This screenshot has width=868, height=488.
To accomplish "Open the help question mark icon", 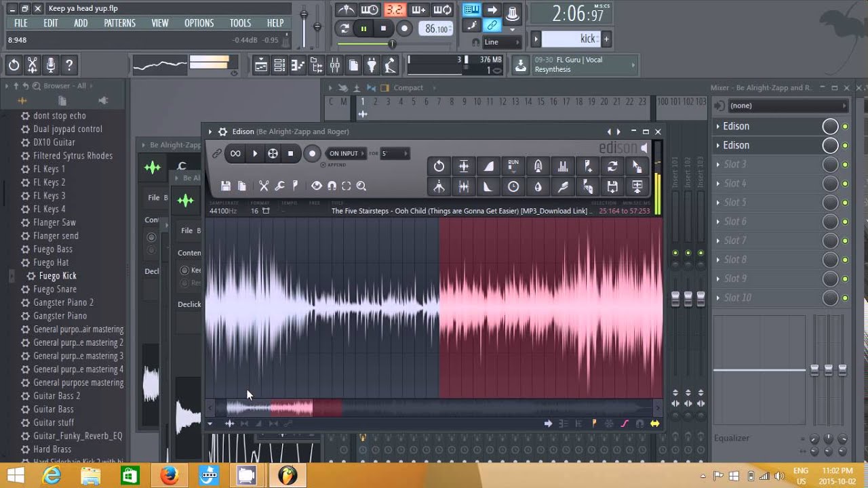I will click(68, 66).
